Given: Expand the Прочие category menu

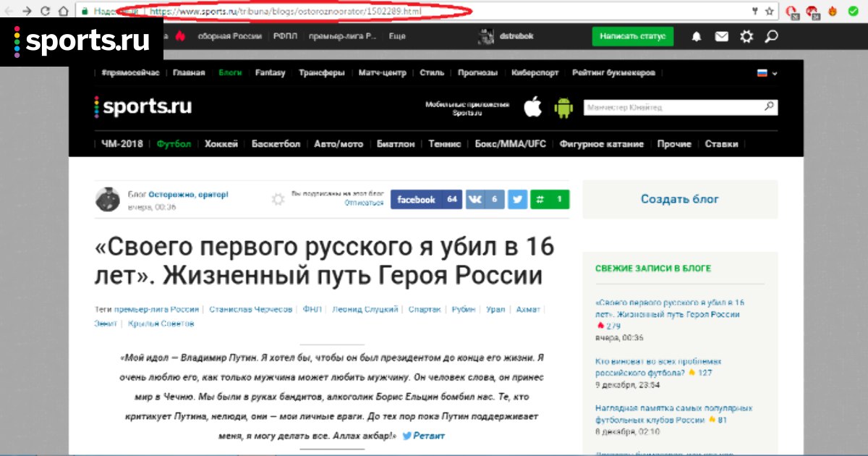Looking at the screenshot, I should click(x=674, y=144).
